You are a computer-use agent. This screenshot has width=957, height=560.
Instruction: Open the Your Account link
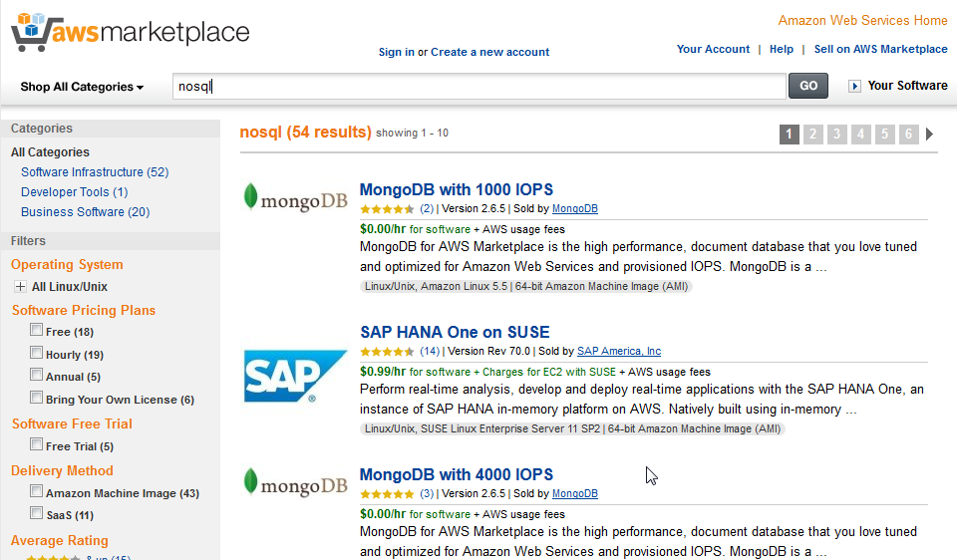coord(713,49)
